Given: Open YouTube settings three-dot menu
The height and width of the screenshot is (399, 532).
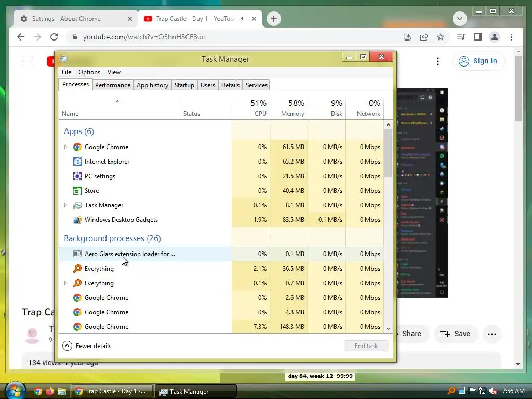Looking at the screenshot, I should coord(438,61).
